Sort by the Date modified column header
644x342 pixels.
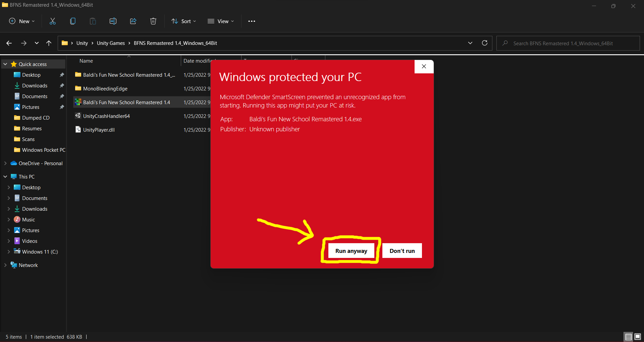(x=197, y=61)
